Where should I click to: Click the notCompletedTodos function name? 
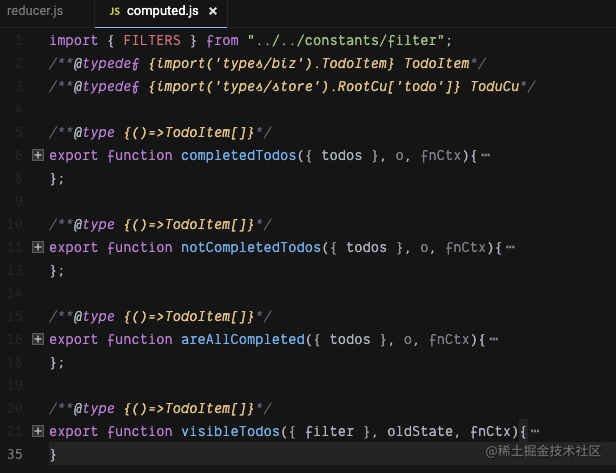[x=251, y=248]
